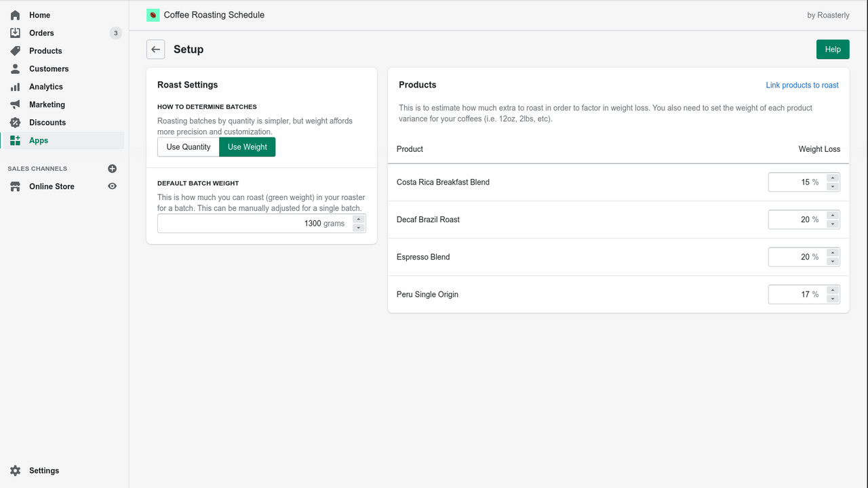The width and height of the screenshot is (868, 488).
Task: Select the Marketing megaphone icon
Action: click(x=14, y=104)
